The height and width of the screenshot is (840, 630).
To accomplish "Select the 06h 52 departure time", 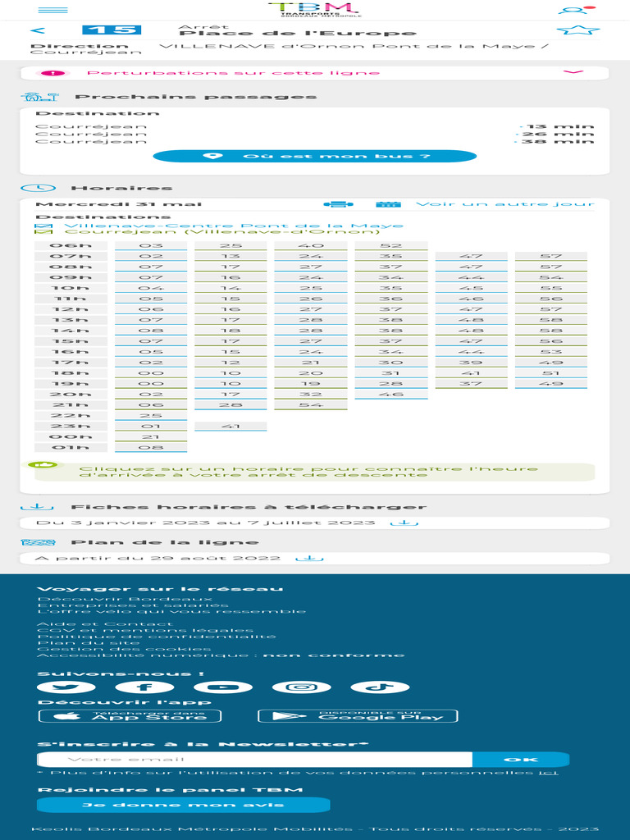I will click(391, 246).
